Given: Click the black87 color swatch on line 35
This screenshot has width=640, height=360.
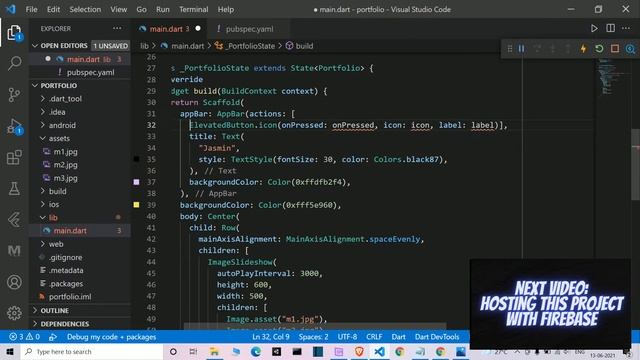Looking at the screenshot, I should (136, 159).
